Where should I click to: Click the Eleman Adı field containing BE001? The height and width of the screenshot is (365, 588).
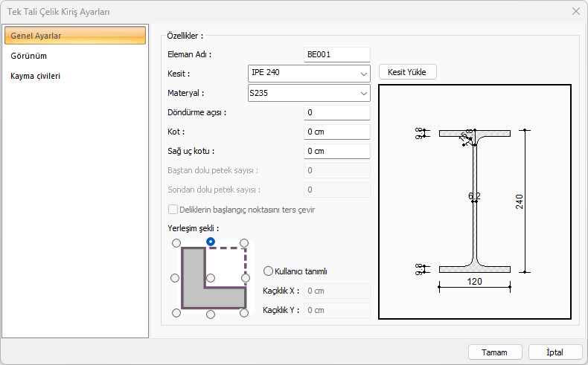(x=336, y=54)
